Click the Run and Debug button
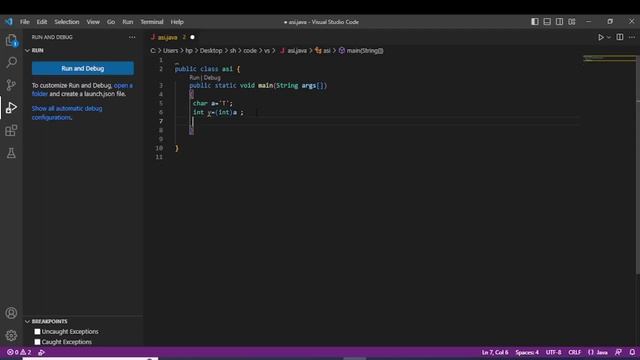 pyautogui.click(x=83, y=68)
